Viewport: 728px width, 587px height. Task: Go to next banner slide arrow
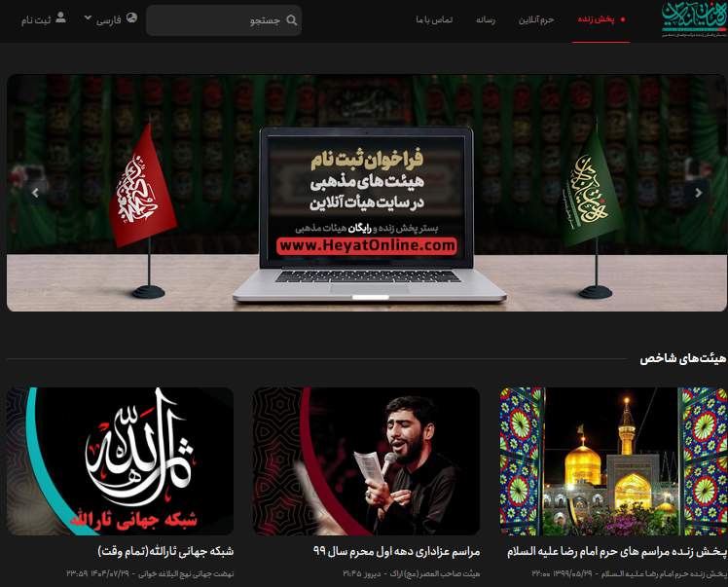click(698, 193)
